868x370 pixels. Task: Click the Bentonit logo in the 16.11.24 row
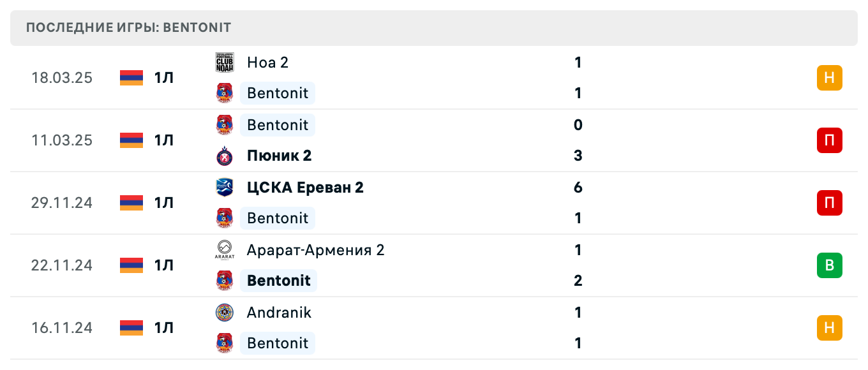coord(225,343)
